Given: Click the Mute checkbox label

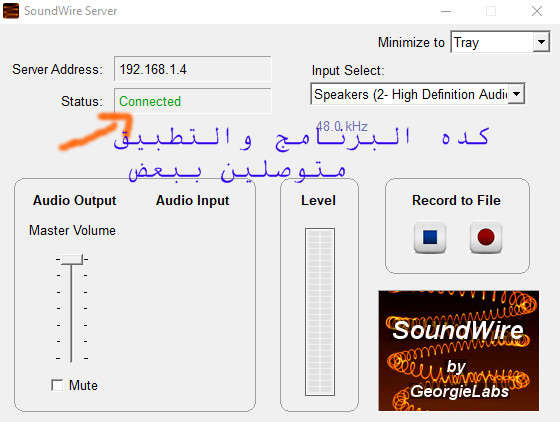Looking at the screenshot, I should point(83,385).
